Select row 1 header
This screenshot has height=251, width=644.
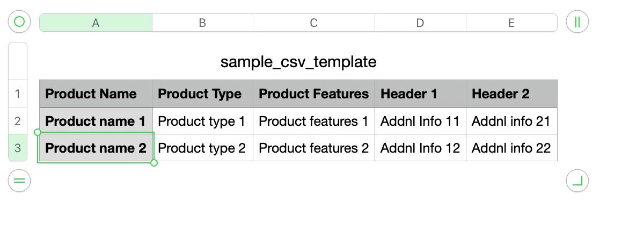pos(18,94)
